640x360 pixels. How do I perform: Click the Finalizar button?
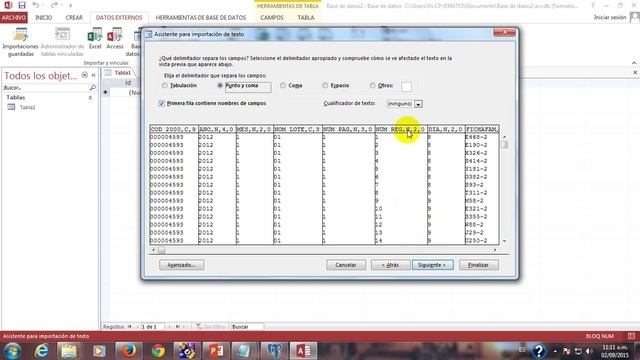(478, 265)
